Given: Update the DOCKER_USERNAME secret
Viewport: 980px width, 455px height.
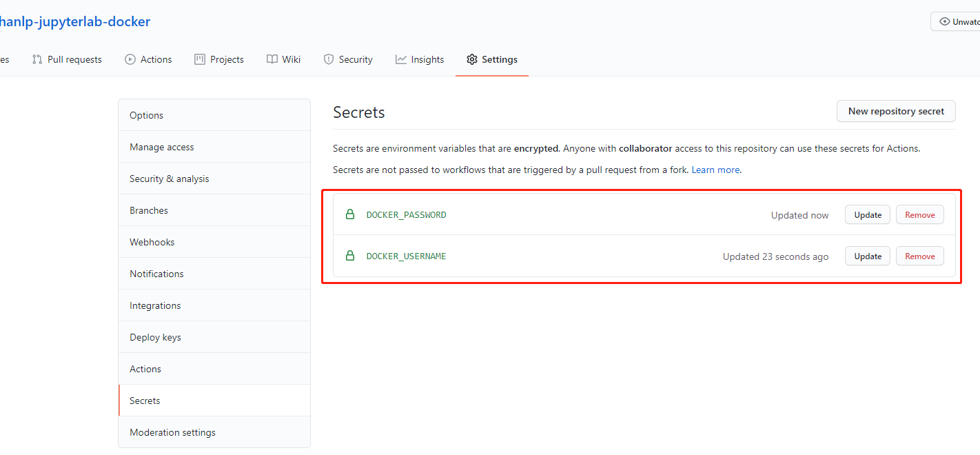Looking at the screenshot, I should click(x=868, y=256).
